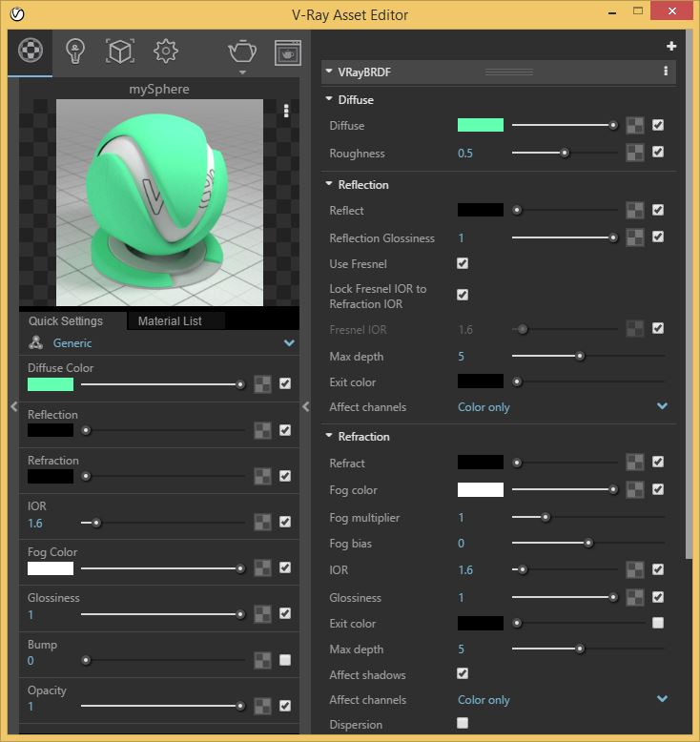
Task: Adjust the Fog bias slider
Action: 587,543
